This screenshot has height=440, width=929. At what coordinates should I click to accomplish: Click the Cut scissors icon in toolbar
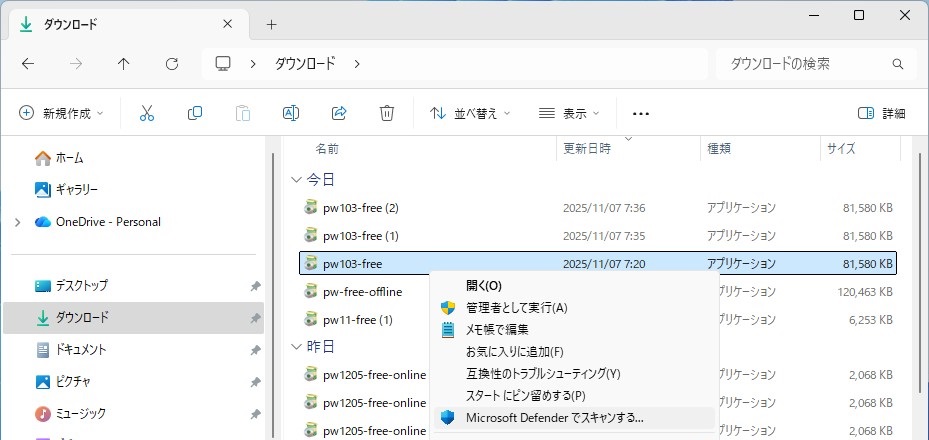click(x=147, y=113)
